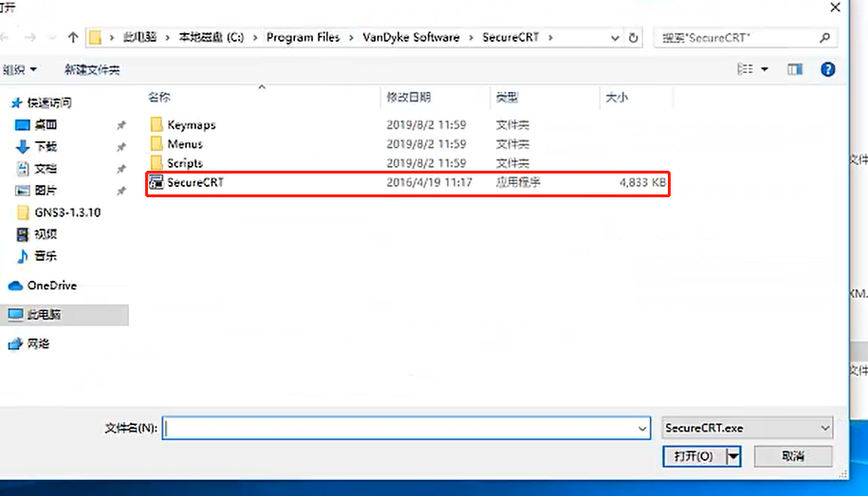The width and height of the screenshot is (868, 496).
Task: Refresh the SecureCRT folder listing
Action: click(x=634, y=38)
